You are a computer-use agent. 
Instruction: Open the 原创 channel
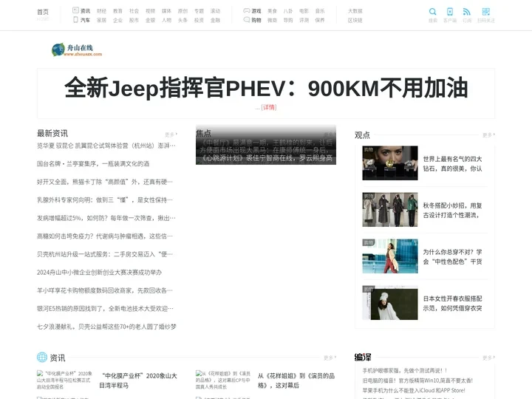click(183, 11)
